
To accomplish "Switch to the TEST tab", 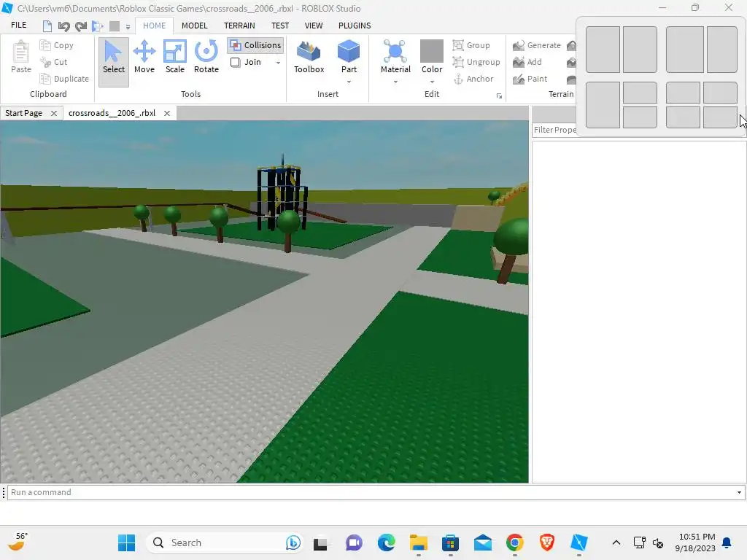I will click(x=280, y=26).
